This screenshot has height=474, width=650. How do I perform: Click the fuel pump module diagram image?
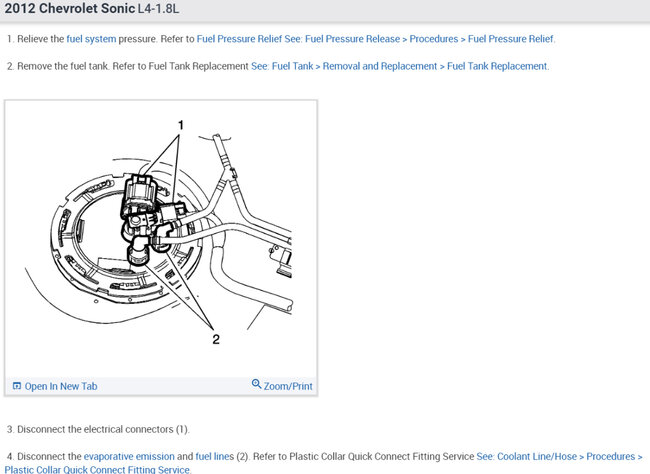pos(161,238)
